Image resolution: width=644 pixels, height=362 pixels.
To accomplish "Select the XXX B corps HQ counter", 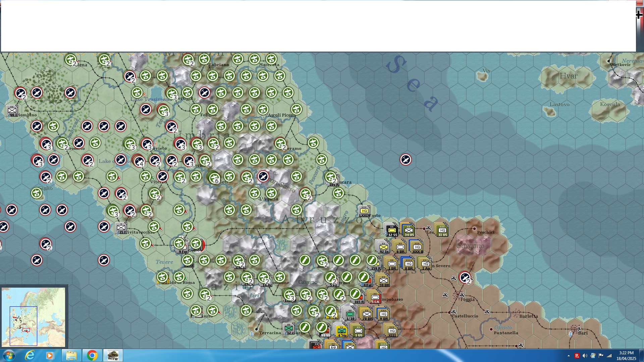I will click(417, 247).
